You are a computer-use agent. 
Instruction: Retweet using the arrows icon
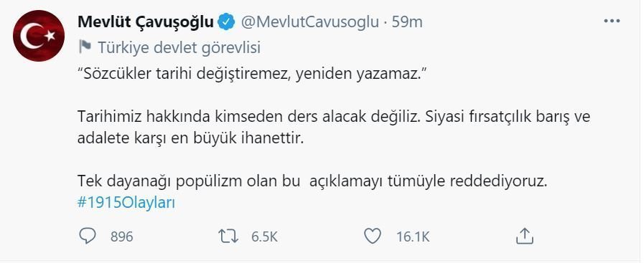[228, 236]
